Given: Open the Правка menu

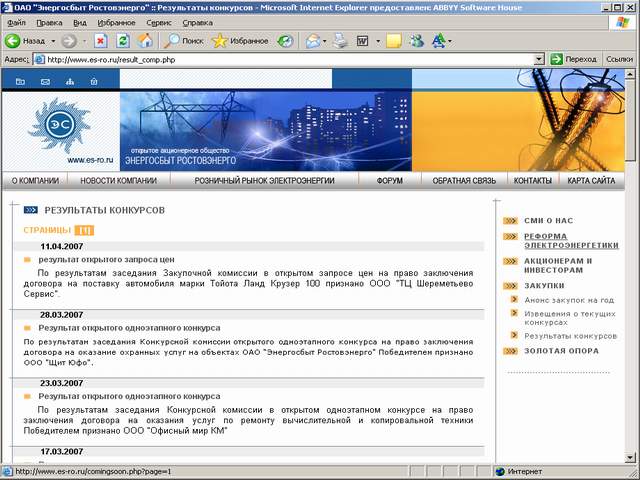Looking at the screenshot, I should pyautogui.click(x=49, y=23).
